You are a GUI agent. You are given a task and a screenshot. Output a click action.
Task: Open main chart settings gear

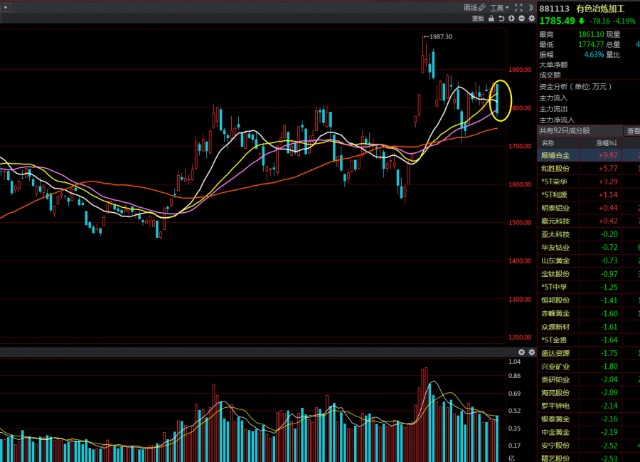click(x=530, y=18)
